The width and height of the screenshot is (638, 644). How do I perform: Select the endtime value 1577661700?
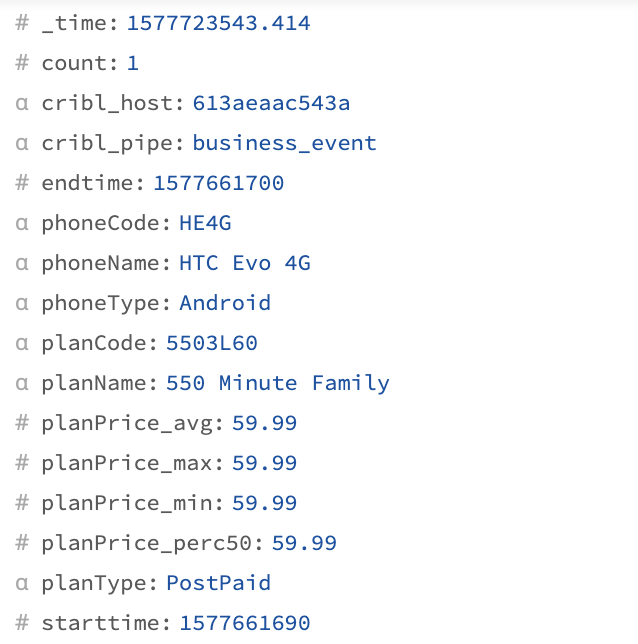coord(218,183)
